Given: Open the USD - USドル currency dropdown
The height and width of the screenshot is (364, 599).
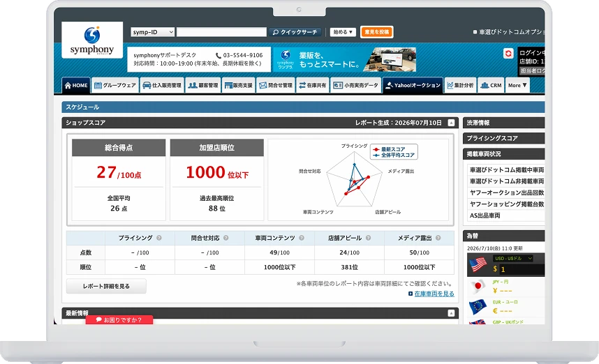Looking at the screenshot, I should click(x=512, y=258).
